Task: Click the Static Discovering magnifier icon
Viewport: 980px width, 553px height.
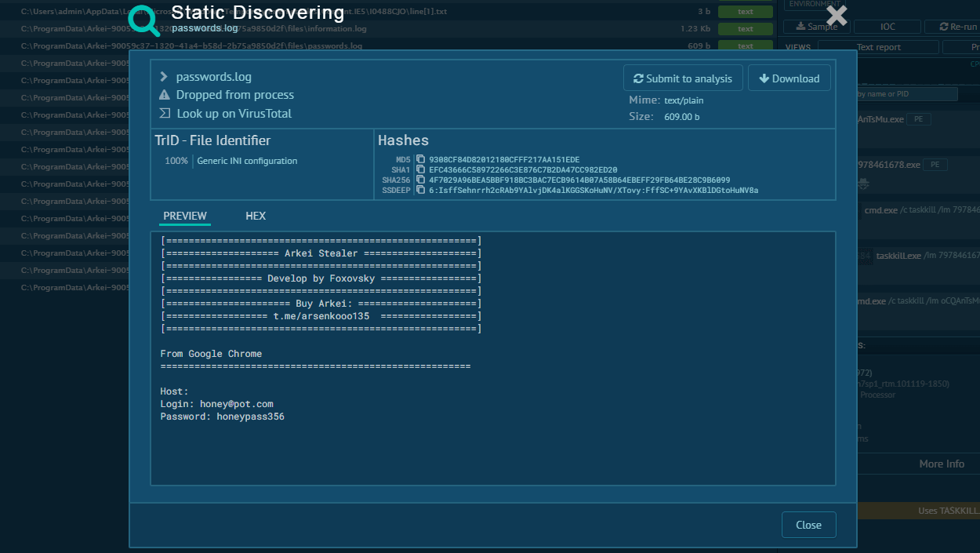Action: point(144,20)
